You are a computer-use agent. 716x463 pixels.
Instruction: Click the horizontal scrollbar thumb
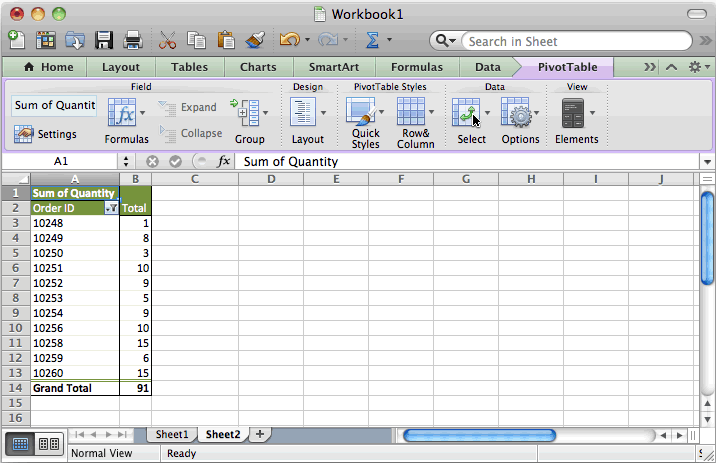pos(479,435)
